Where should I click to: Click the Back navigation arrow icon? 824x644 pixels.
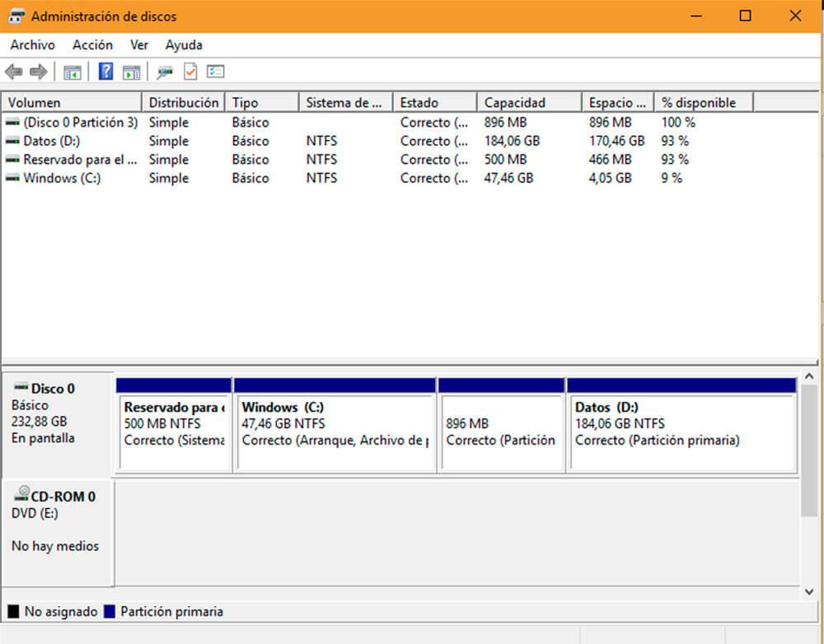[12, 72]
